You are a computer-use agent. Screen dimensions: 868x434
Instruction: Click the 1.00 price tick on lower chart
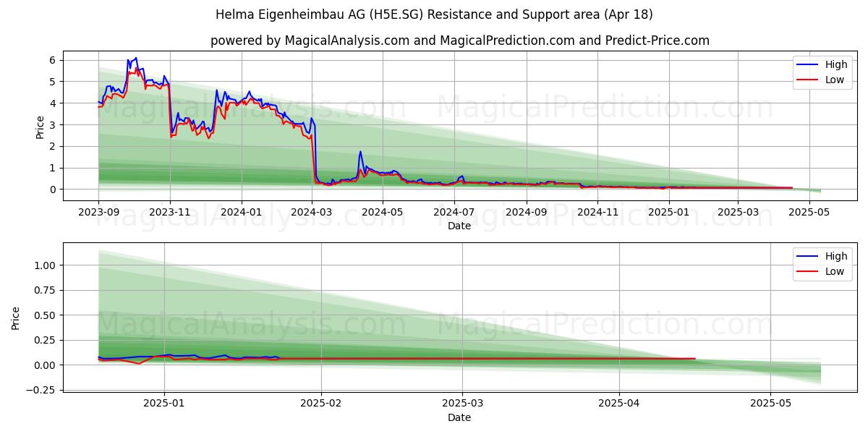(x=46, y=265)
